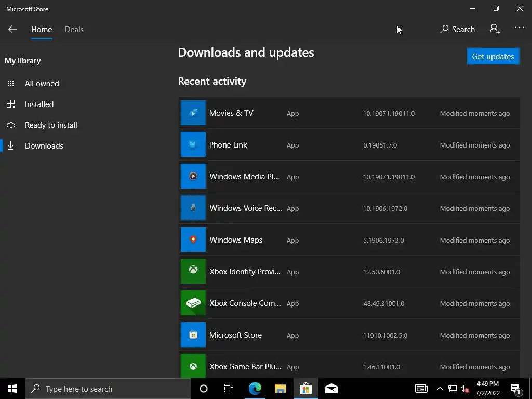Click the Xbox Console Companion app icon
The image size is (532, 399).
coord(193,303)
